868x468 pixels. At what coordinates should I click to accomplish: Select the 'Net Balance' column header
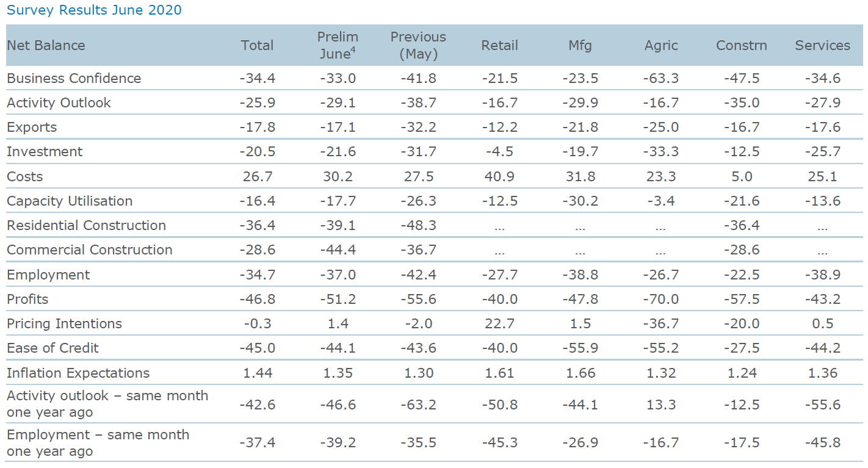click(46, 46)
